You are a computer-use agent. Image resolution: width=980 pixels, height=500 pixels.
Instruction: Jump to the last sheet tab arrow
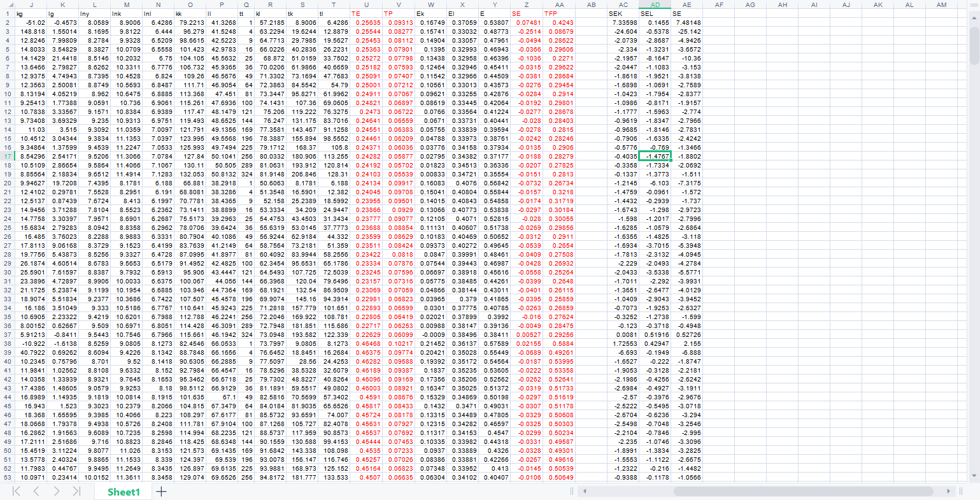[x=77, y=491]
